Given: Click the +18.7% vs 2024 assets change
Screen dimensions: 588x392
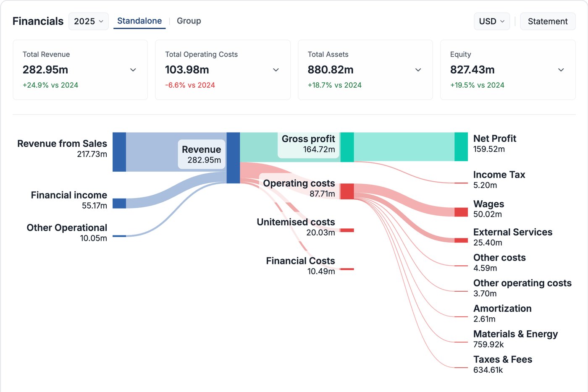Looking at the screenshot, I should point(335,85).
